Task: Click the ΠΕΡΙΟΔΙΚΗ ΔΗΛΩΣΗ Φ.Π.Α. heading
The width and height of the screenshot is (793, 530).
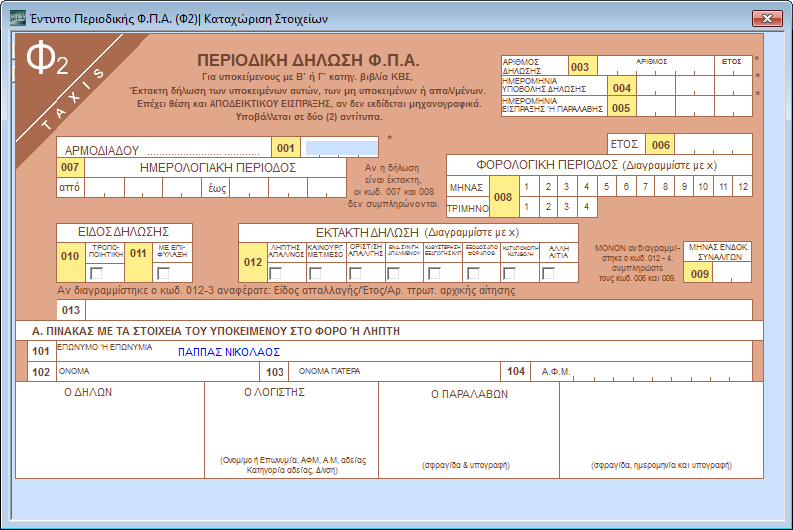Action: pyautogui.click(x=308, y=60)
